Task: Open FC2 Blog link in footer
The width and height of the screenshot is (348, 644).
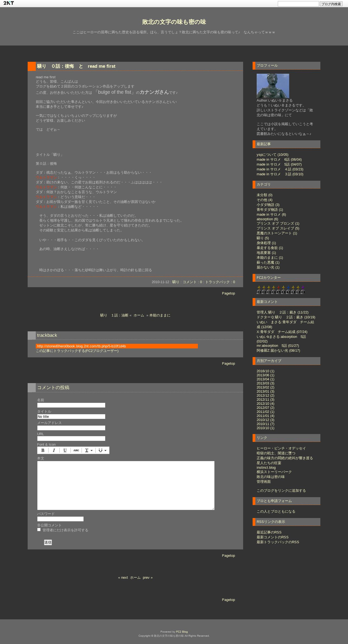Action: pos(182,632)
